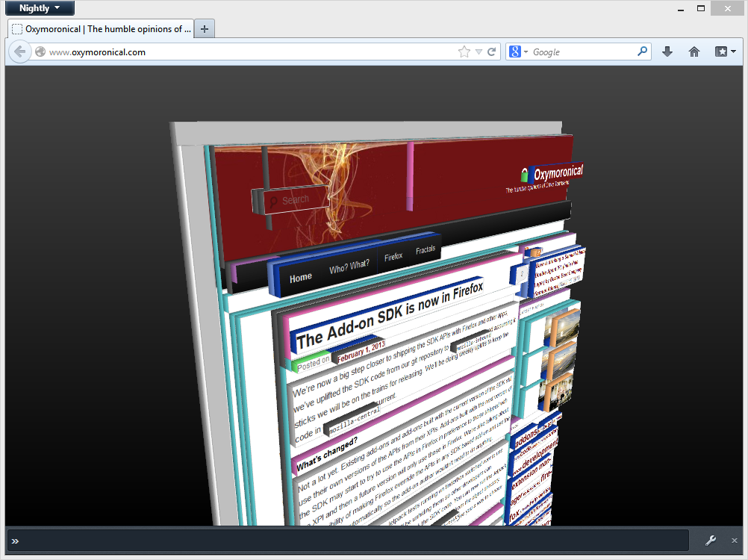Open the bookmarks menu button
This screenshot has height=560, width=748.
click(x=725, y=52)
